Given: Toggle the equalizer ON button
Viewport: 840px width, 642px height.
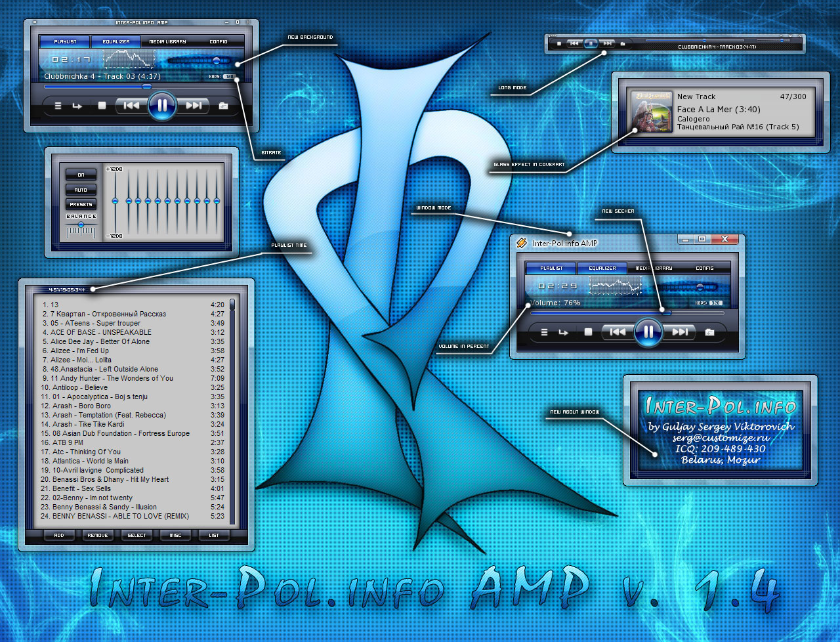Looking at the screenshot, I should tap(81, 175).
